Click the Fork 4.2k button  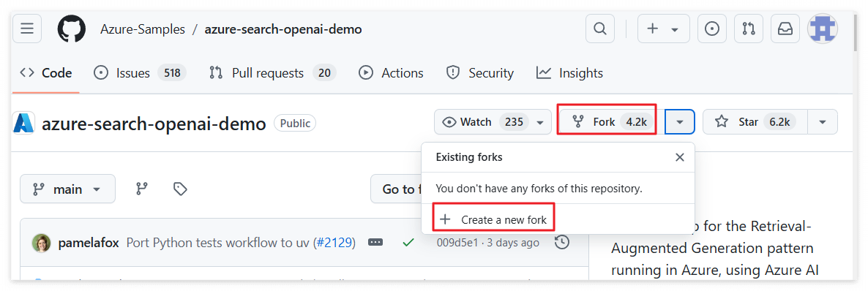click(x=608, y=121)
